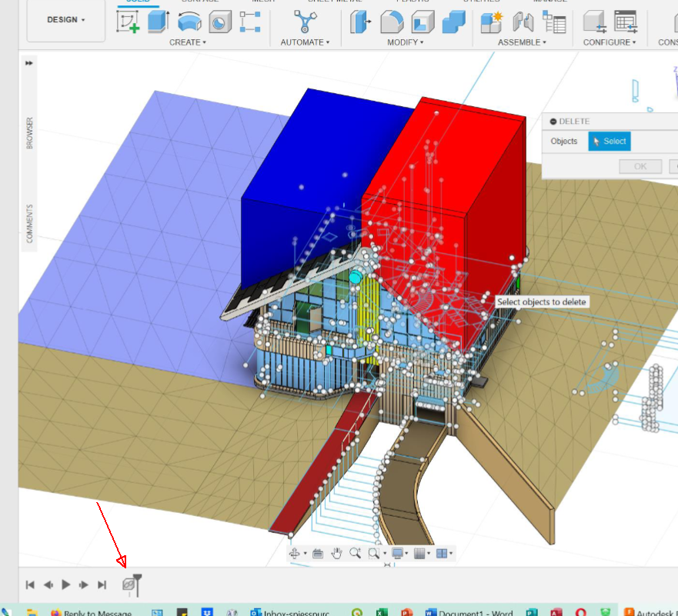Click OK in the Delete dialog
Viewport: 678px width, 616px height.
click(x=640, y=166)
